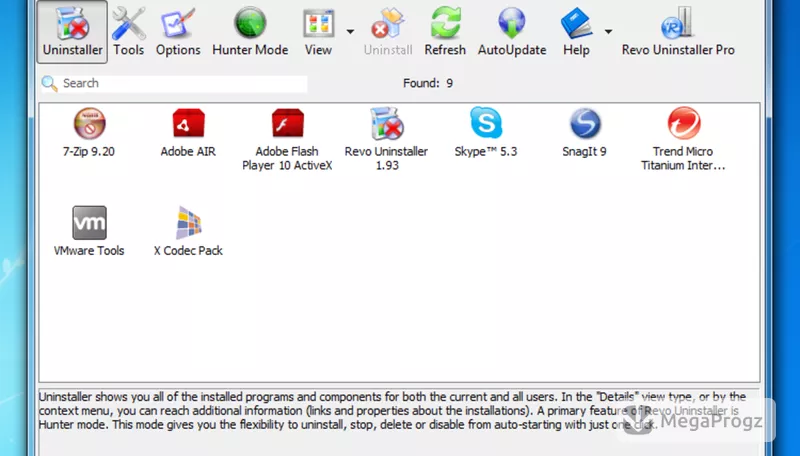Open the Options toolbar icon

click(178, 23)
